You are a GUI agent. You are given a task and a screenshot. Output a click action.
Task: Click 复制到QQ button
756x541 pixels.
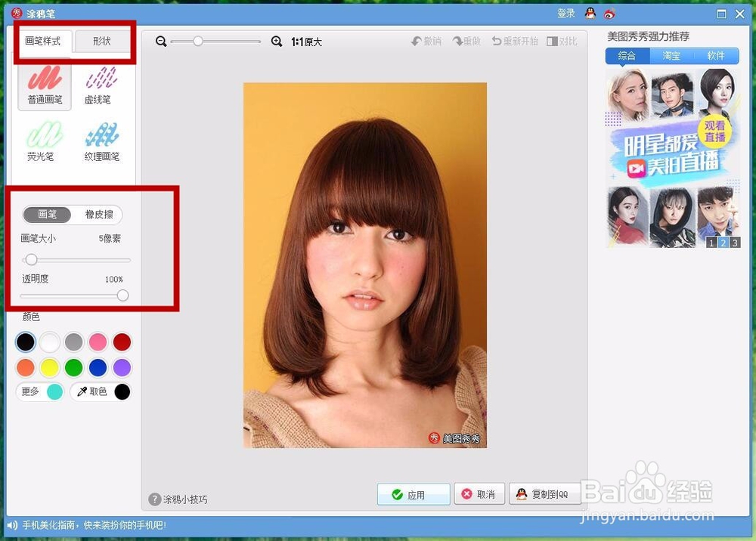pyautogui.click(x=544, y=494)
